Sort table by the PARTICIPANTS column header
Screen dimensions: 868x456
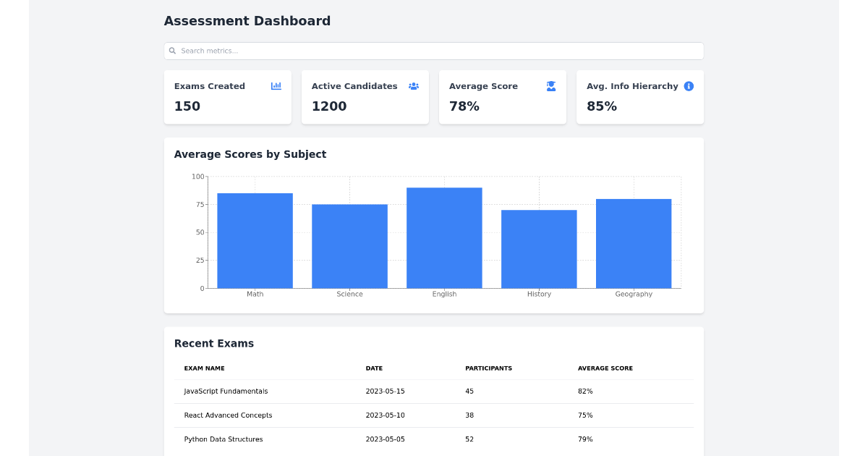(x=489, y=368)
